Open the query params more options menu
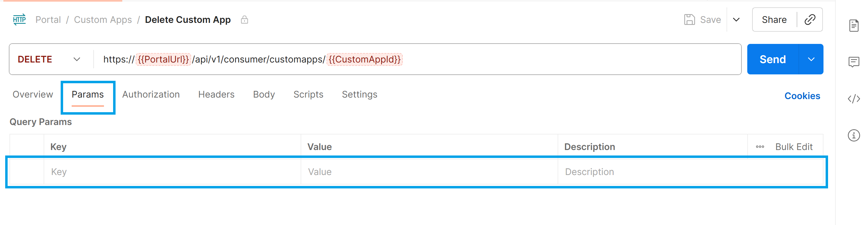This screenshot has height=225, width=868. [760, 147]
